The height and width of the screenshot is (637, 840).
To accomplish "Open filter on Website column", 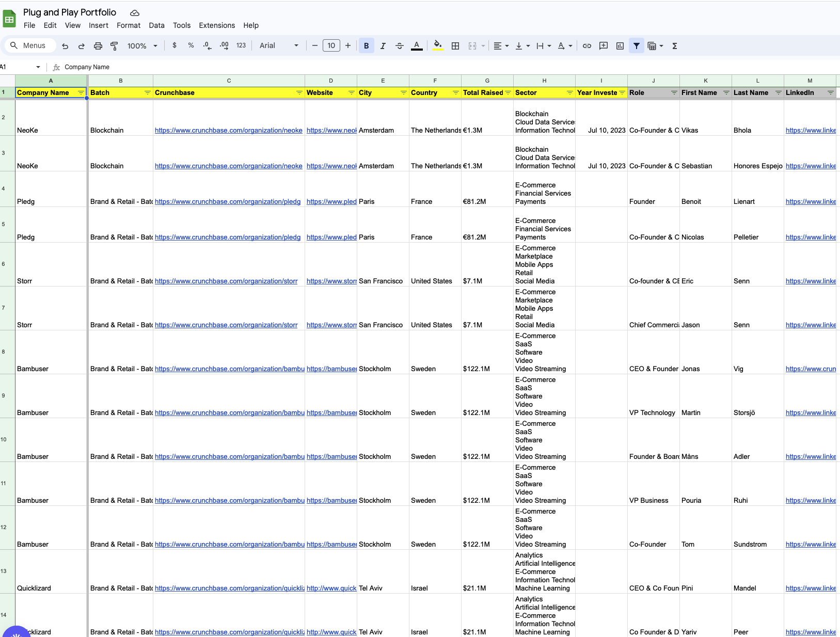I will click(352, 92).
